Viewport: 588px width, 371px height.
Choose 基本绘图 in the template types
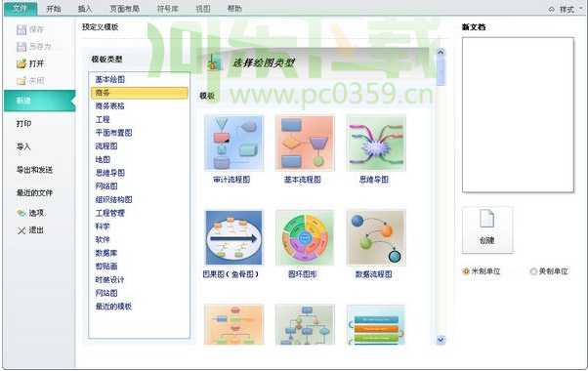(109, 79)
